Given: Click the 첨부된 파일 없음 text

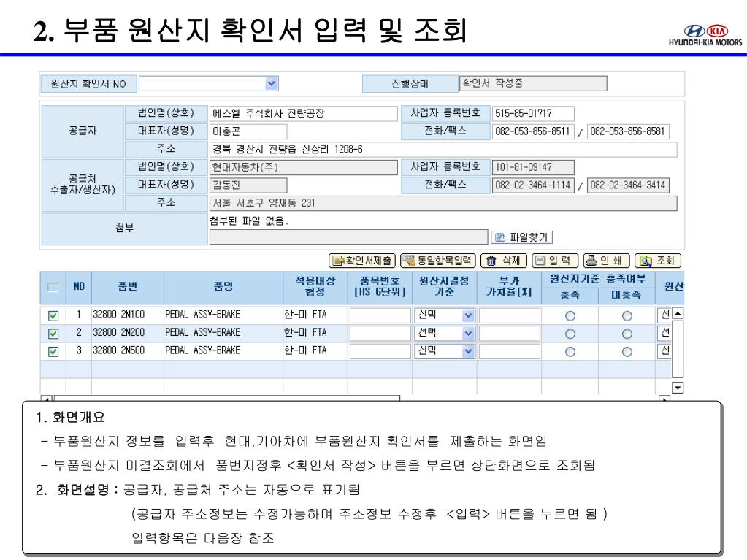Looking at the screenshot, I should (x=249, y=221).
